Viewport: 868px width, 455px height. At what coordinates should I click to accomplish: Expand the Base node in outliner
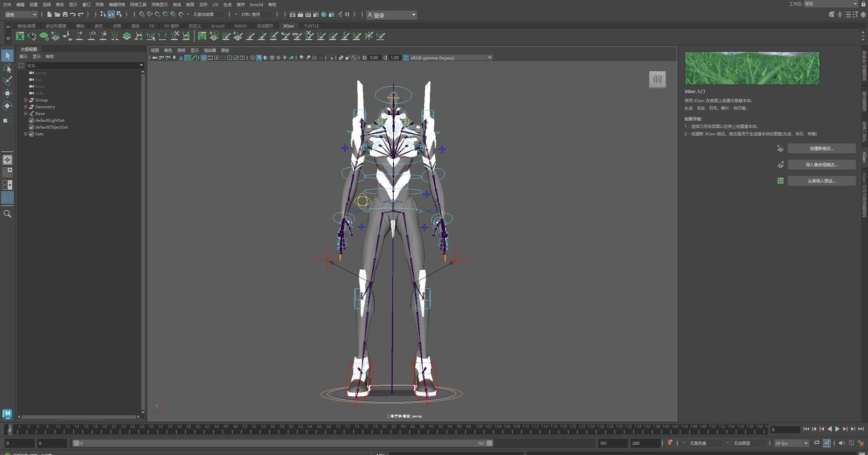coord(25,114)
